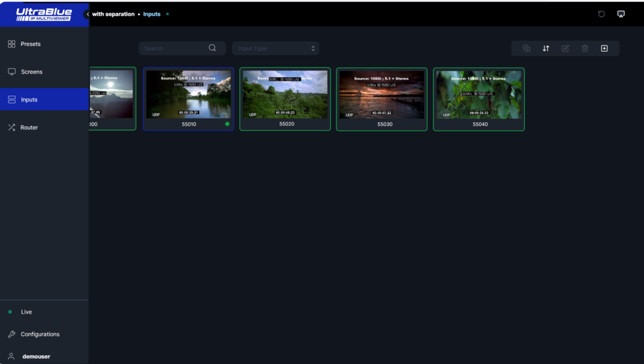Click the 55020 label text
Screen dimensions: 644x364
coord(287,124)
